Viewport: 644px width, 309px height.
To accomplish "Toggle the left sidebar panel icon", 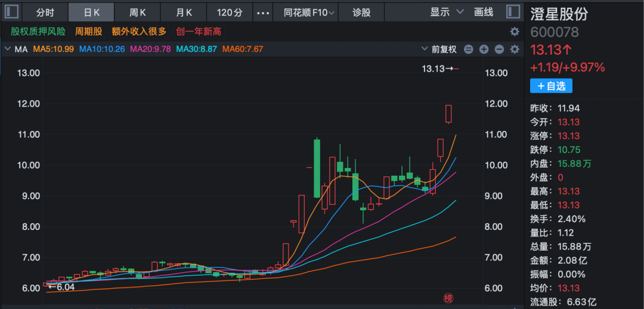I will pos(12,12).
